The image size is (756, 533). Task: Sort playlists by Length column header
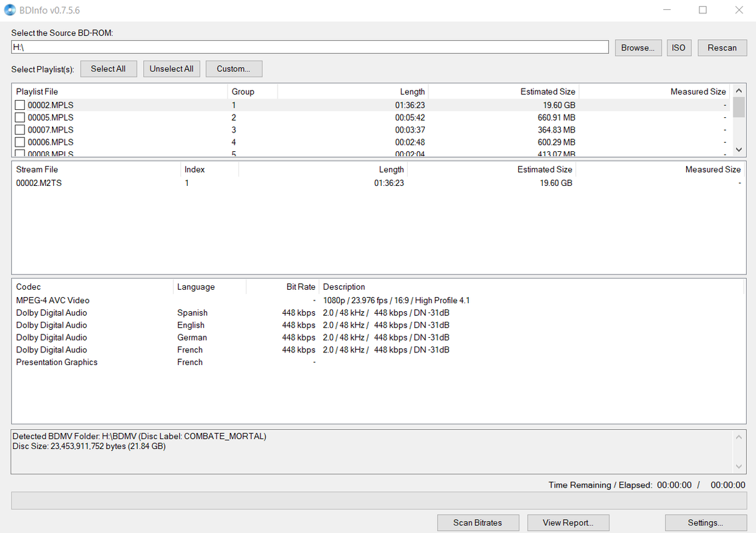352,92
